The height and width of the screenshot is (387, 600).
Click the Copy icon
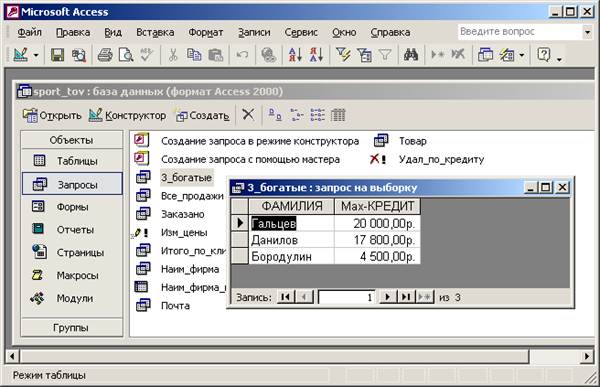[194, 55]
